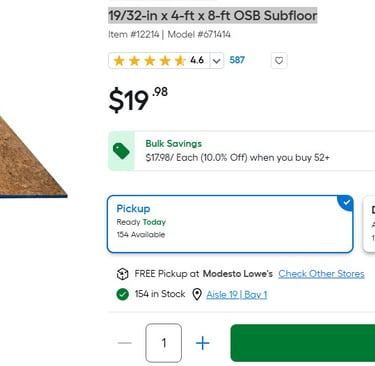Save item with the heart icon

coord(279,61)
